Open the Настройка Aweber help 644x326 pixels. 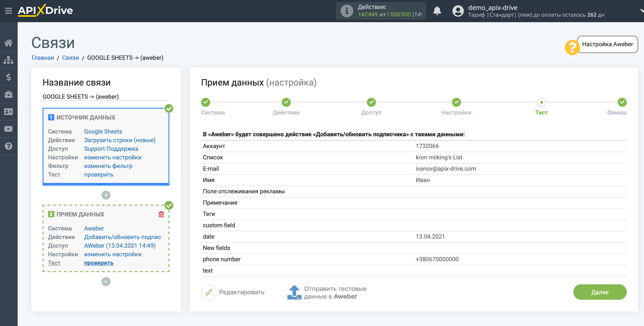(607, 44)
